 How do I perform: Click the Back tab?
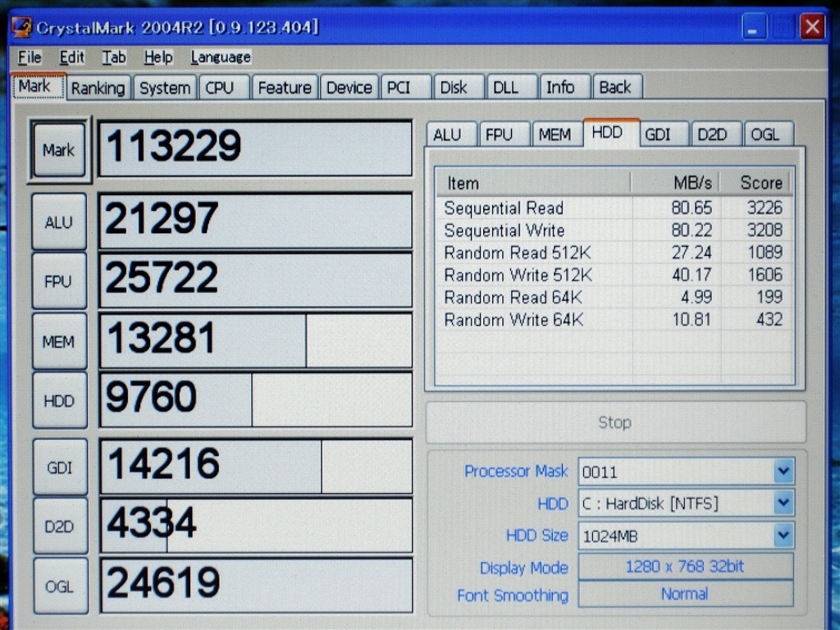(x=618, y=87)
